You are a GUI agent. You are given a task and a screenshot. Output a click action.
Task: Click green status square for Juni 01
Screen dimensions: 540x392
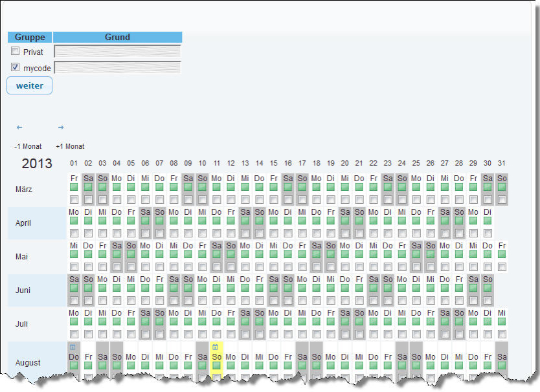coord(74,288)
